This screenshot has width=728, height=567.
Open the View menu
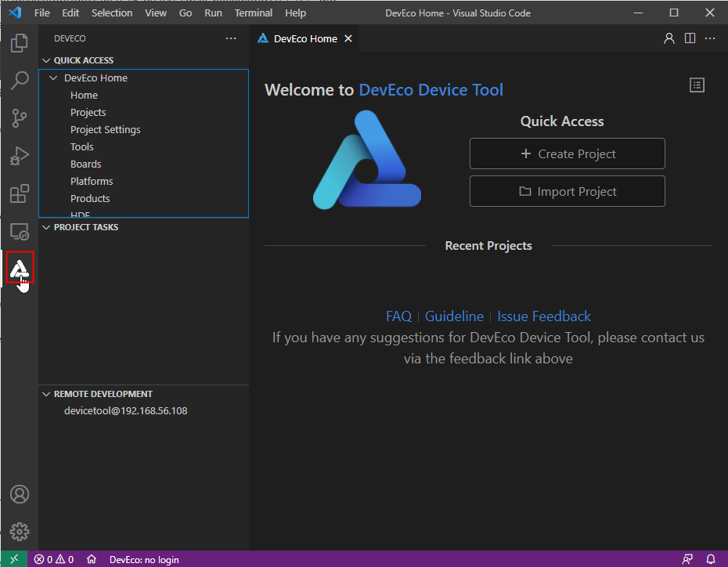pyautogui.click(x=156, y=13)
